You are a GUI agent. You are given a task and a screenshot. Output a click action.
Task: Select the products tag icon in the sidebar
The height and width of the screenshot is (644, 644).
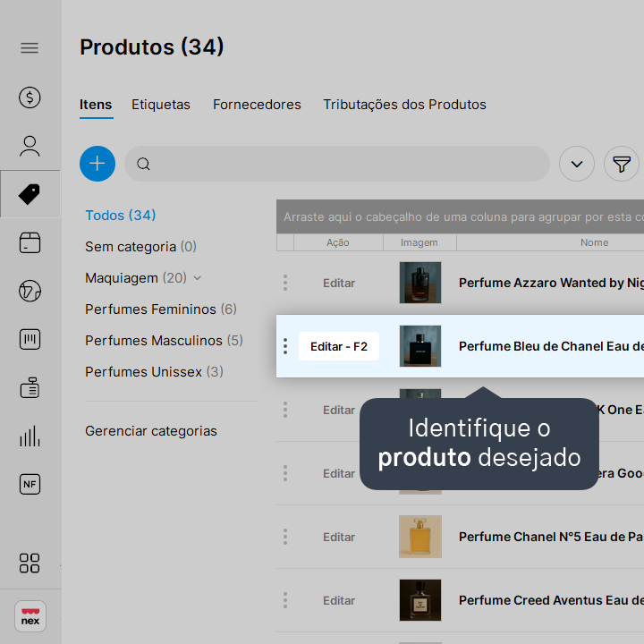click(x=30, y=194)
